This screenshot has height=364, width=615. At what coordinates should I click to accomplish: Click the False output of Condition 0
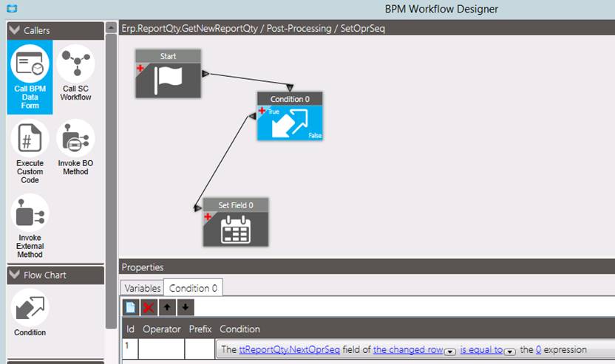click(x=315, y=136)
